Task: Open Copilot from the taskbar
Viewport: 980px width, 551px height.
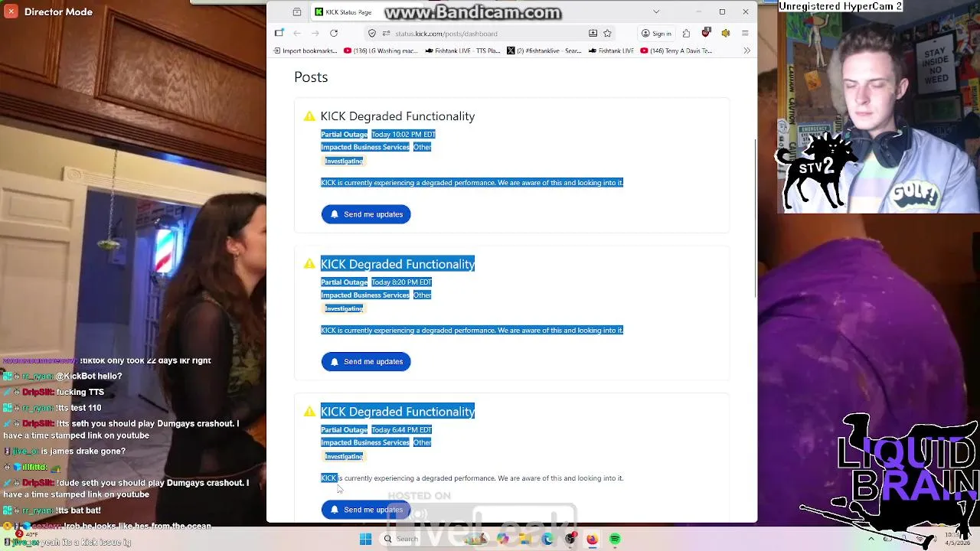Action: [x=502, y=539]
